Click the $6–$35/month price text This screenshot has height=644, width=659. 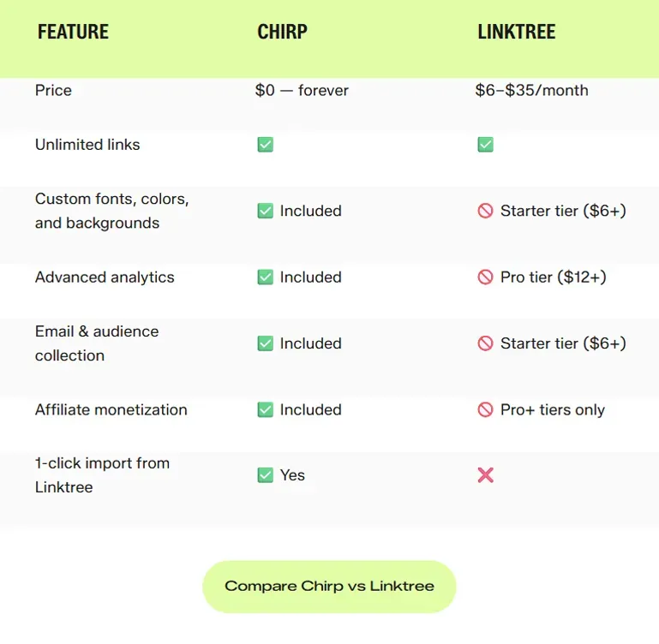[x=531, y=91]
